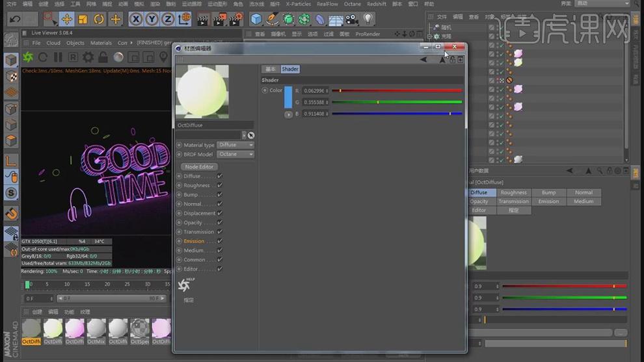The image size is (644, 362).
Task: Open the Octane menu in menu bar
Action: pos(353,4)
